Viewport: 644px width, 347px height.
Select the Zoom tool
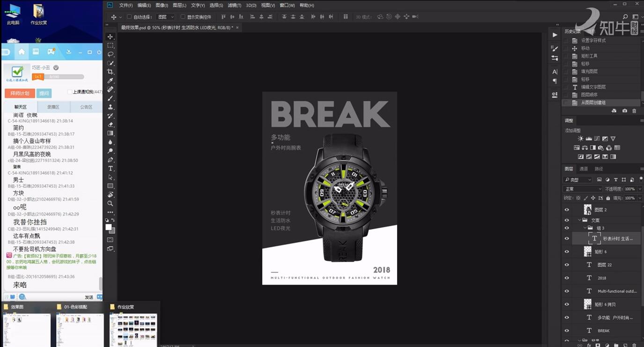click(111, 204)
